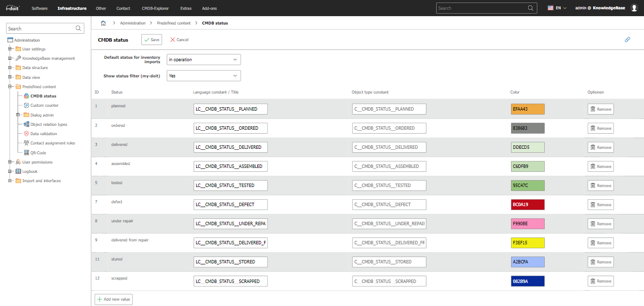Click the CMDB status tree icon
The image size is (644, 306).
[26, 96]
